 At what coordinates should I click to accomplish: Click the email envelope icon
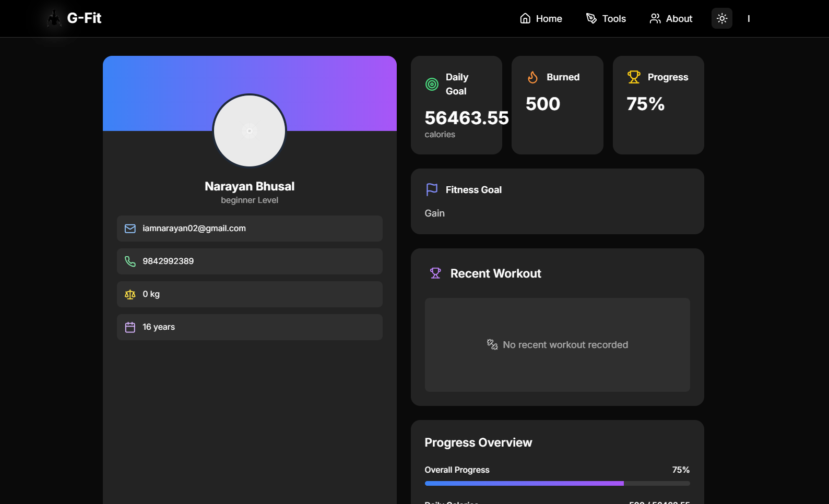[x=130, y=229]
